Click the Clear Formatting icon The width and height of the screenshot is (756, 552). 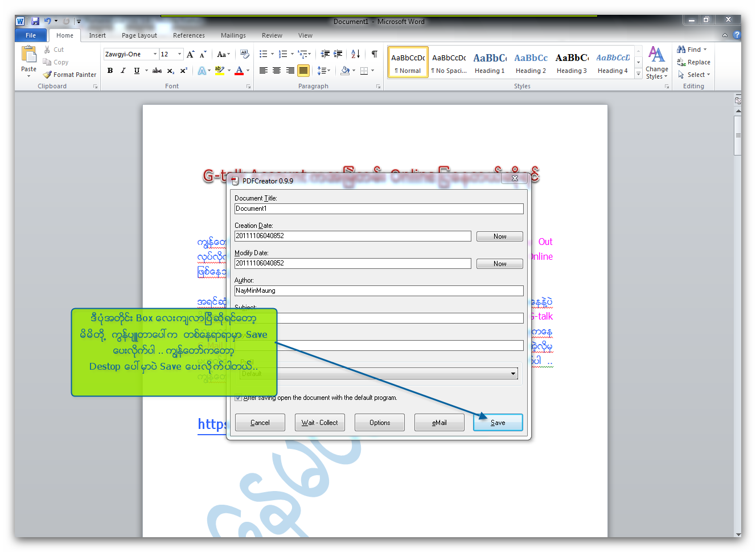(245, 54)
